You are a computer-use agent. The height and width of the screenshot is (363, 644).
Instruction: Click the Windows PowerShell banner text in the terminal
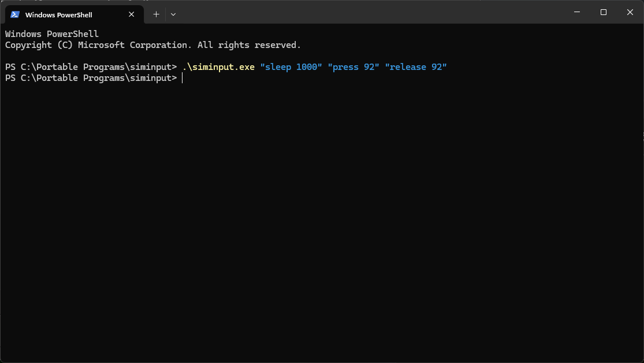point(52,34)
